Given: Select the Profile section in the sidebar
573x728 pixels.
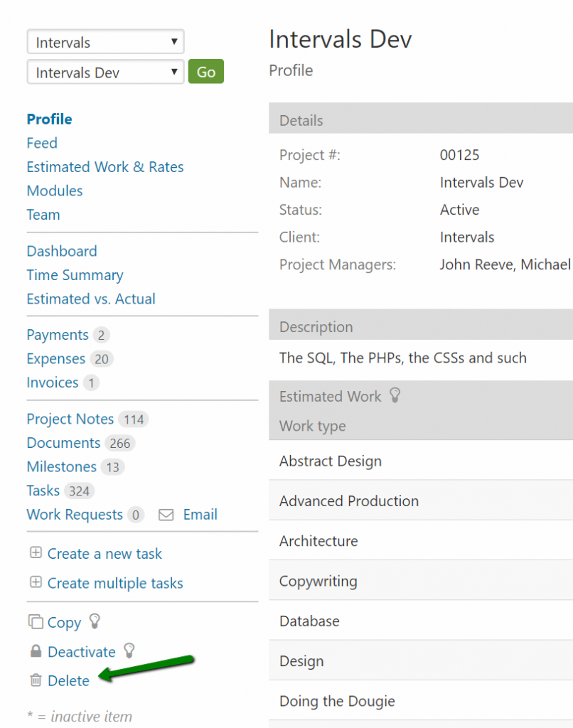Looking at the screenshot, I should 49,119.
